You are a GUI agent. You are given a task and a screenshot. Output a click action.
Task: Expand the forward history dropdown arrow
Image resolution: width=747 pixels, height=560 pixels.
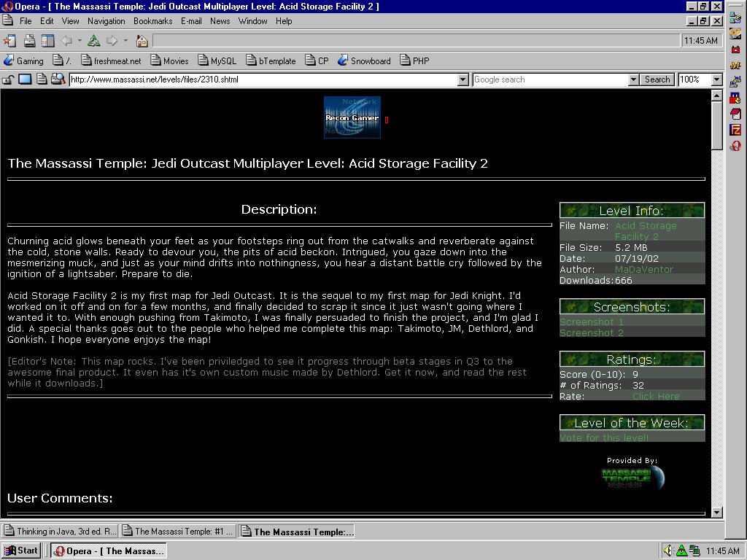coord(125,41)
